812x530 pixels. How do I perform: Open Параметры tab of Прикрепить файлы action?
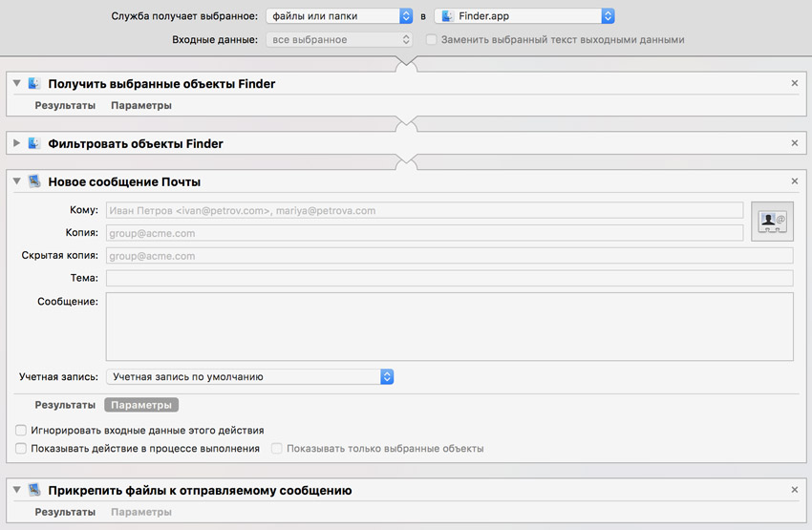click(141, 512)
